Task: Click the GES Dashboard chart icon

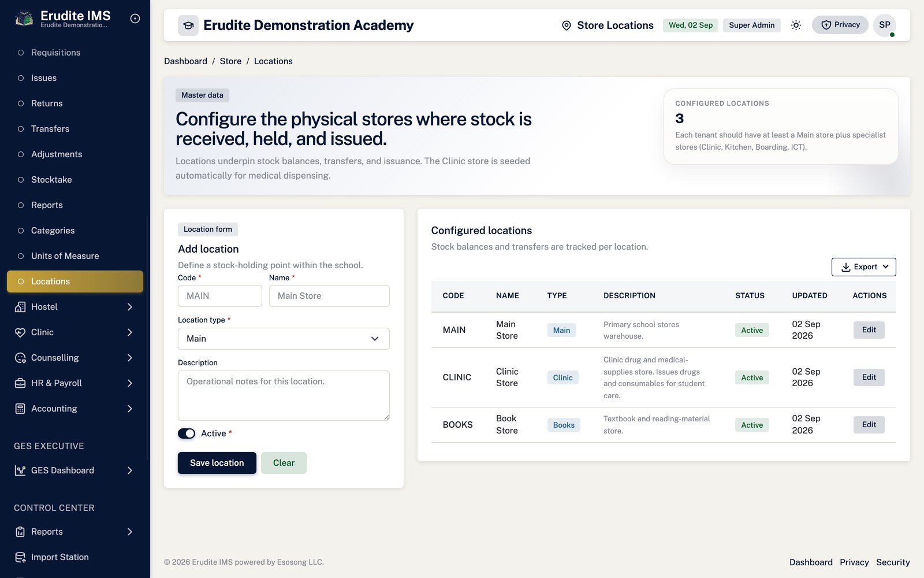Action: [x=20, y=470]
